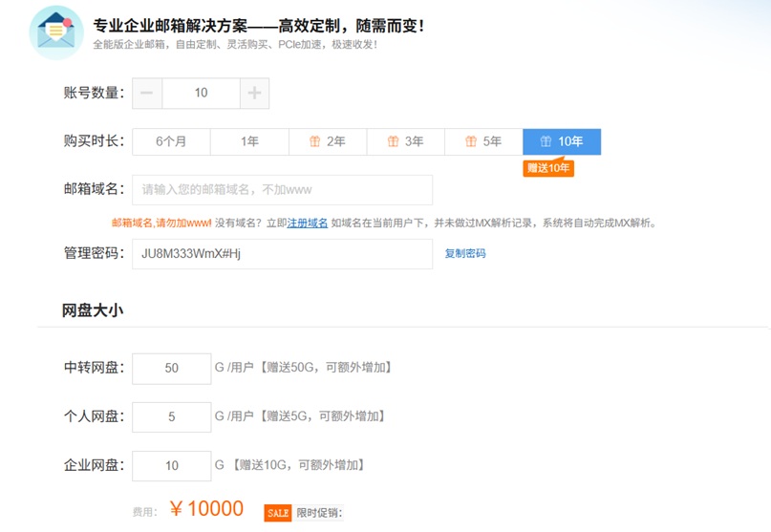
Task: Click the 网盘大小 section heading
Action: coord(93,310)
